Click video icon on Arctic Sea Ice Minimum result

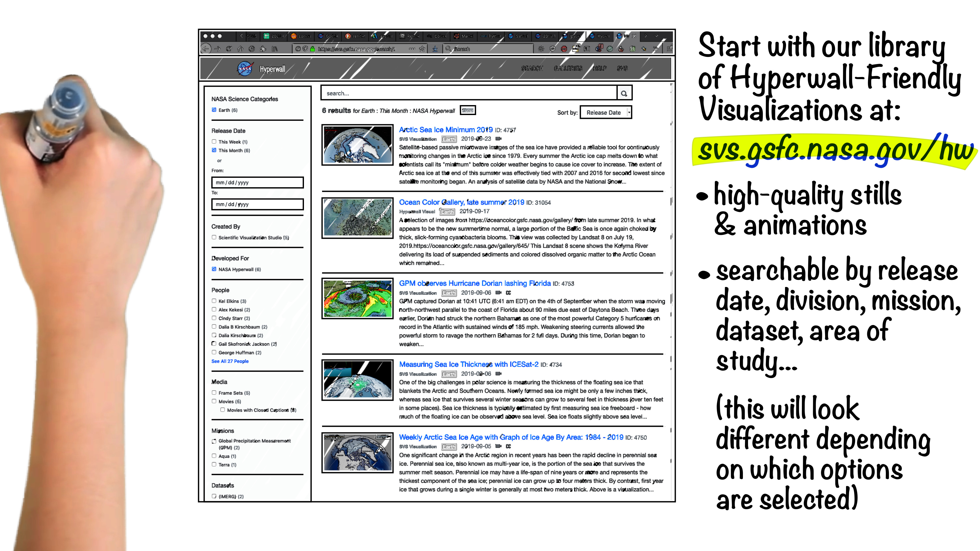click(498, 139)
